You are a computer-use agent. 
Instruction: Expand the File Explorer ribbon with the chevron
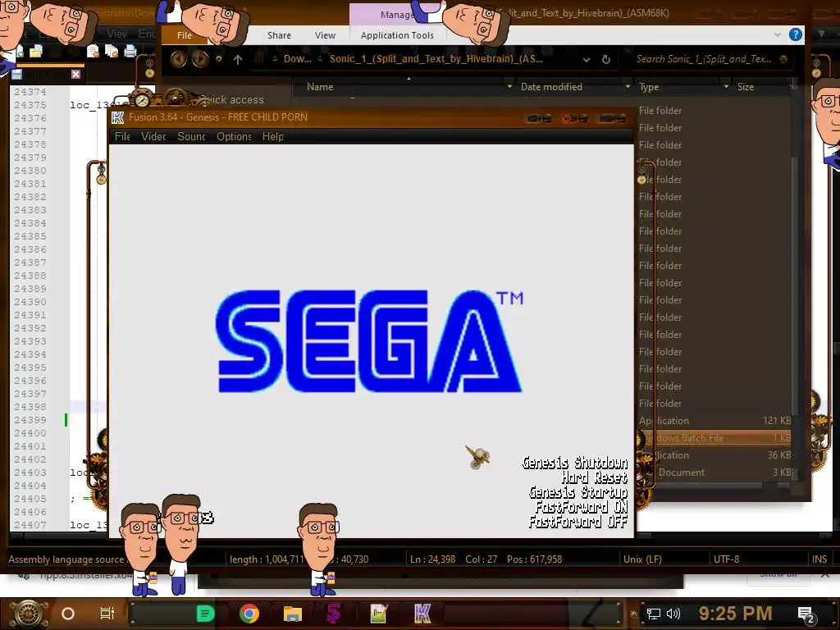click(x=778, y=34)
